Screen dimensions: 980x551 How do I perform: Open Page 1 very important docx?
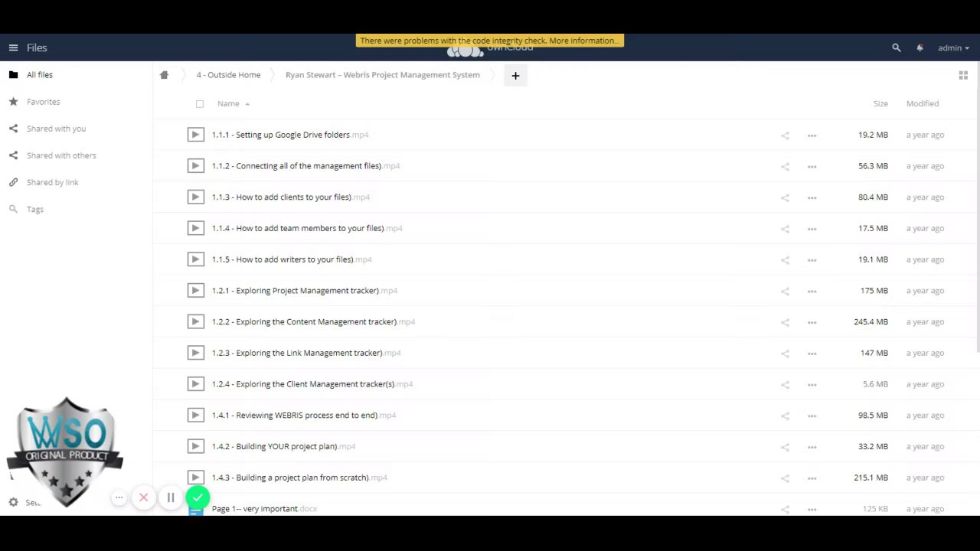click(264, 509)
